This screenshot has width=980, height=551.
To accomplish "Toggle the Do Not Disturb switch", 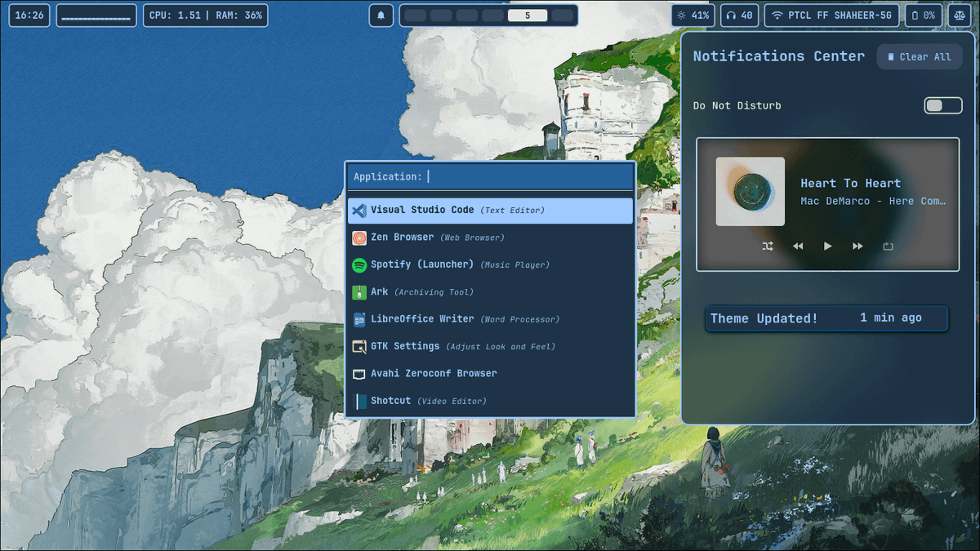I will (x=943, y=105).
